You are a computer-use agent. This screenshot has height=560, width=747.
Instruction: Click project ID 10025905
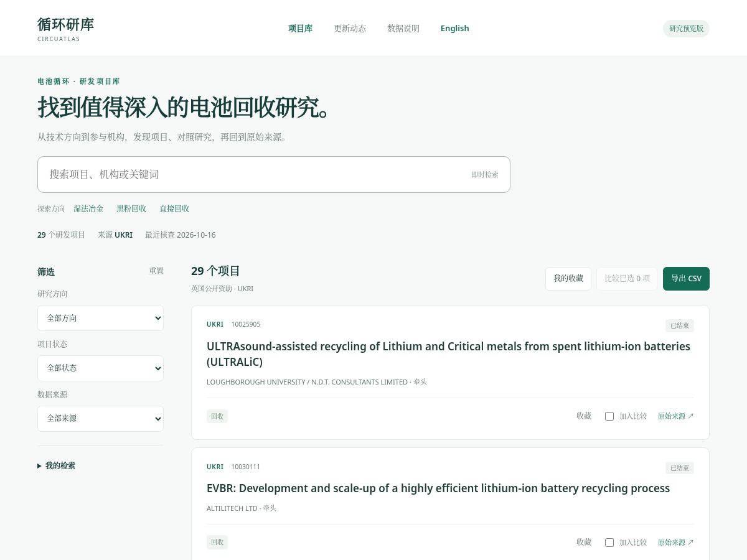coord(246,324)
